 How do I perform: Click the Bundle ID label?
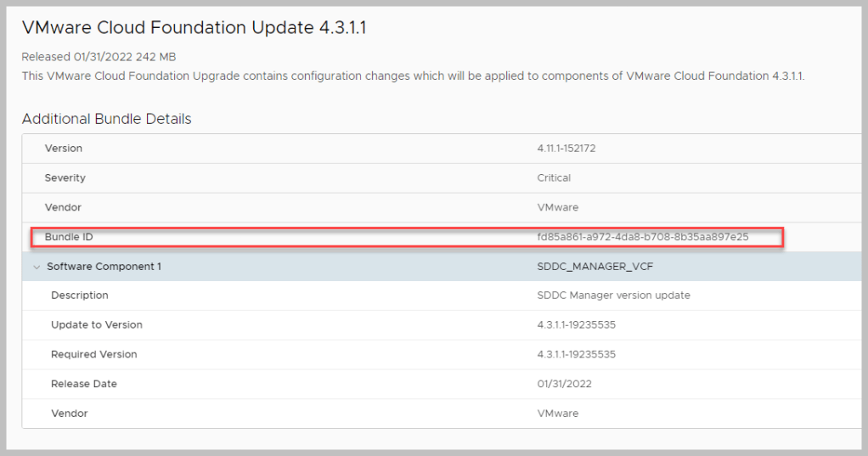click(69, 237)
